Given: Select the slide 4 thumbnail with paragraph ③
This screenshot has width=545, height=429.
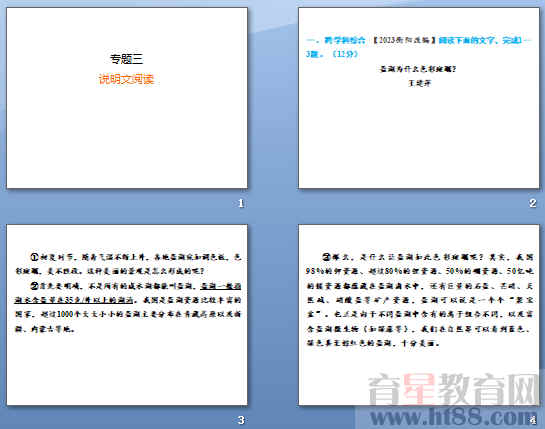Looking at the screenshot, I should [x=419, y=315].
